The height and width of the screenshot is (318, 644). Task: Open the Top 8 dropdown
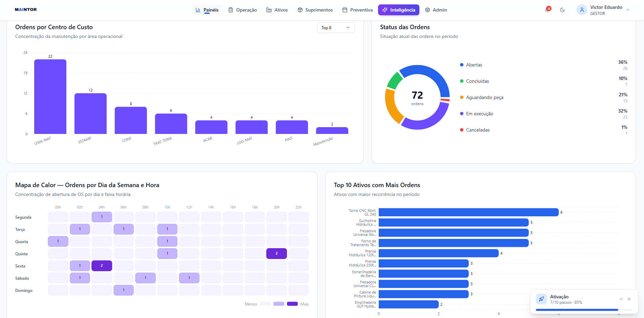click(336, 27)
